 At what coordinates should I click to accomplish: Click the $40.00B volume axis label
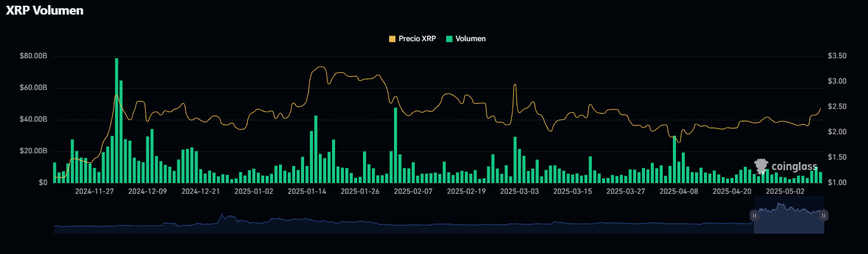(34, 120)
